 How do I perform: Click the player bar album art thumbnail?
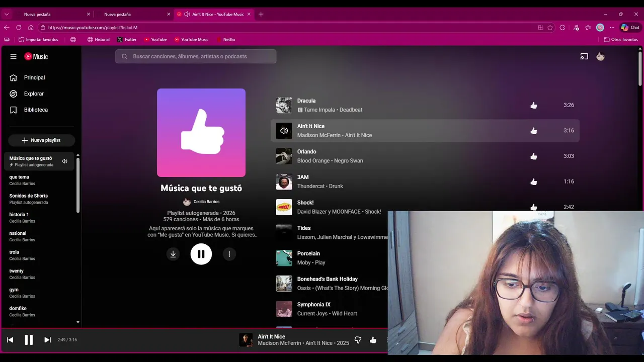click(246, 340)
